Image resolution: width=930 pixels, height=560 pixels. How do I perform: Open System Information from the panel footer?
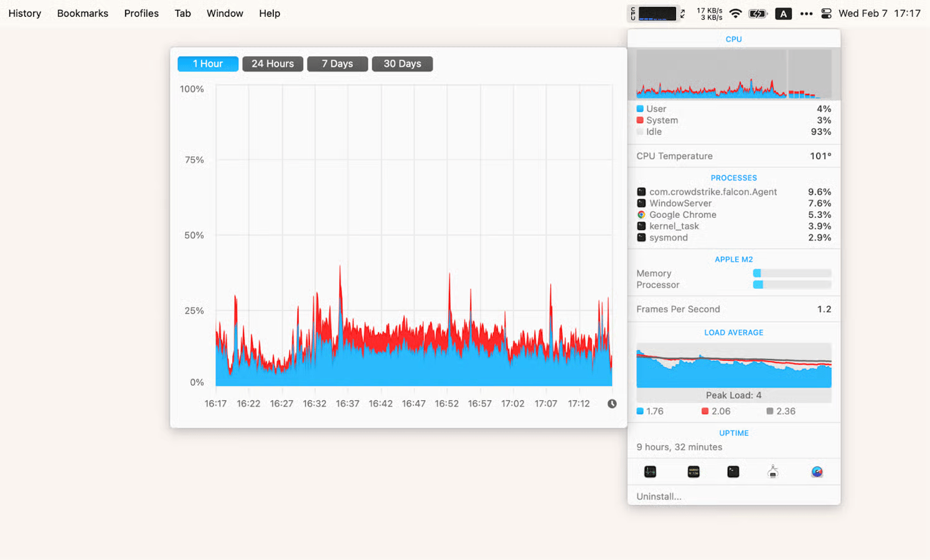tap(773, 472)
